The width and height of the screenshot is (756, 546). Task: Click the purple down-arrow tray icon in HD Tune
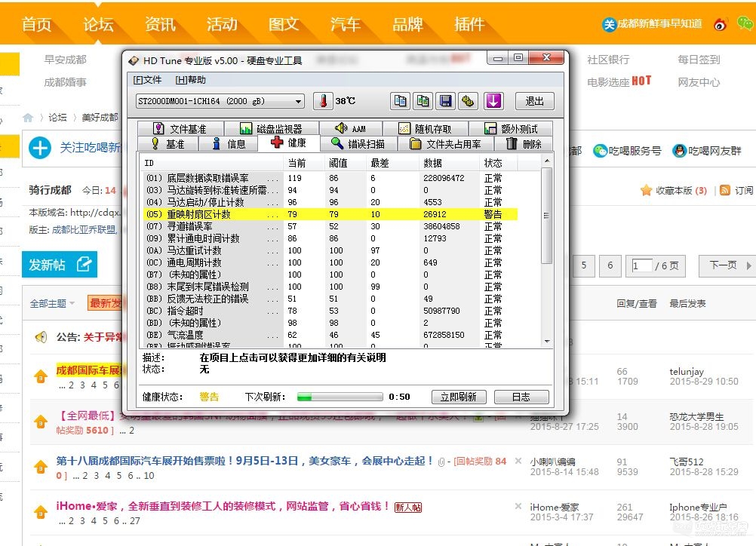coord(493,101)
